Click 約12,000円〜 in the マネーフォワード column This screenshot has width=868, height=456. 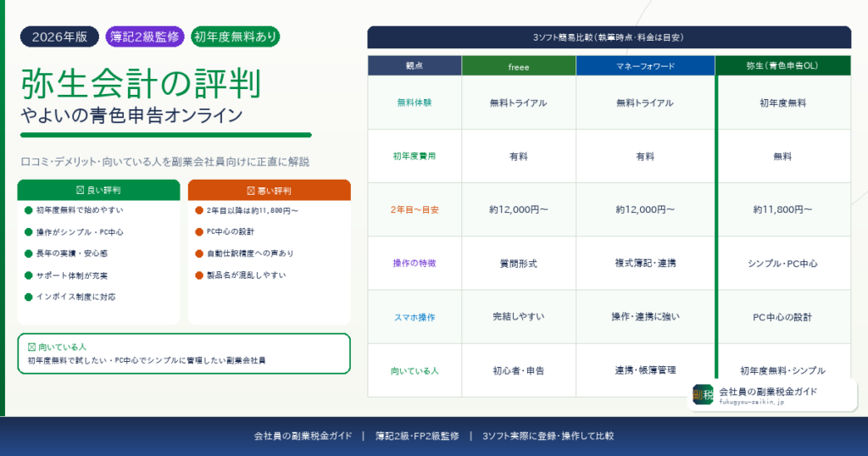(x=645, y=209)
